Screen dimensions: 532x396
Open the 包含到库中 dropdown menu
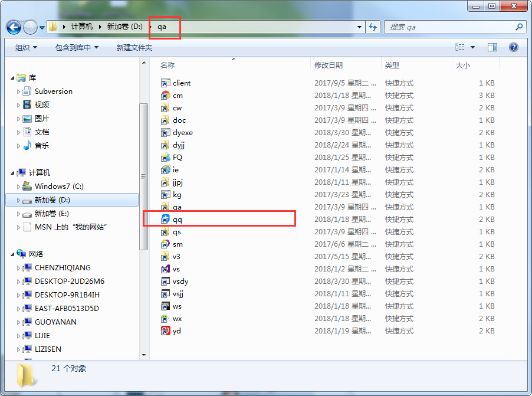click(77, 48)
